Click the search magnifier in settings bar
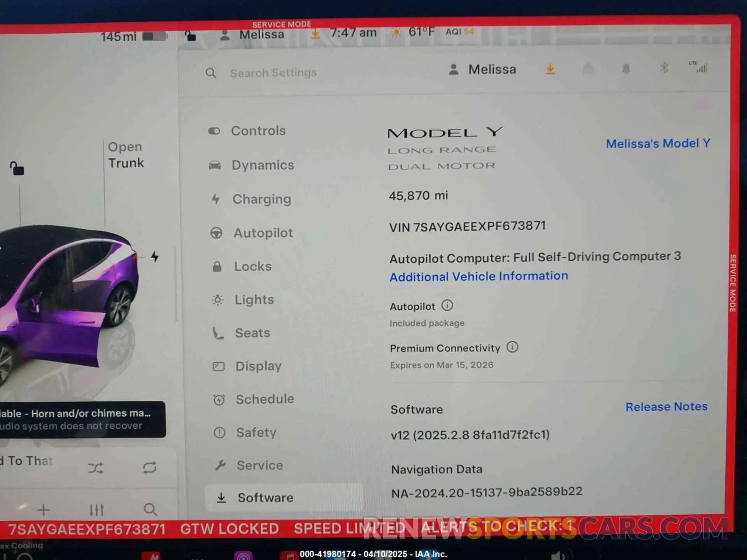 click(x=210, y=73)
